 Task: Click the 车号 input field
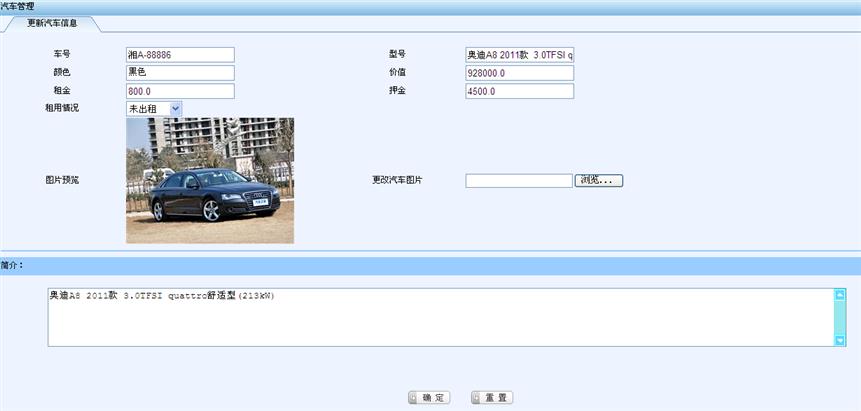(180, 55)
